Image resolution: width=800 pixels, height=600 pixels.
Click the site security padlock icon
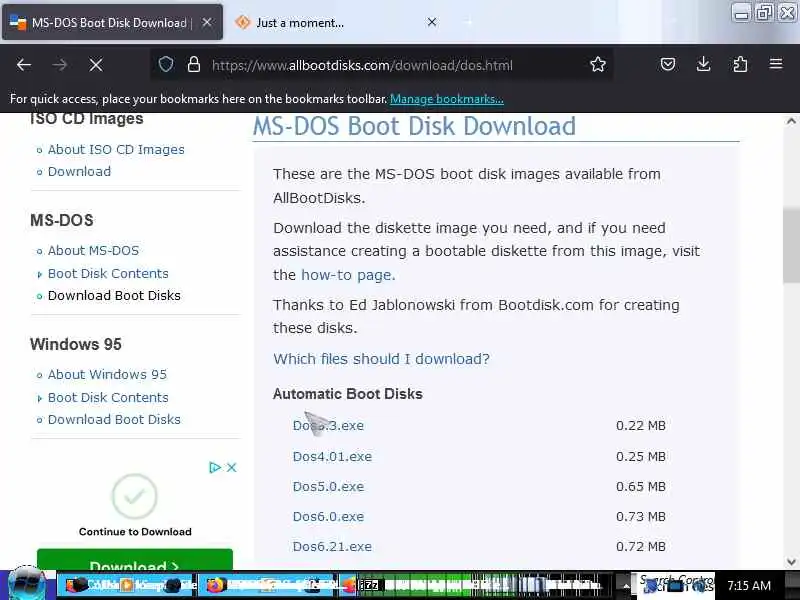click(x=194, y=65)
